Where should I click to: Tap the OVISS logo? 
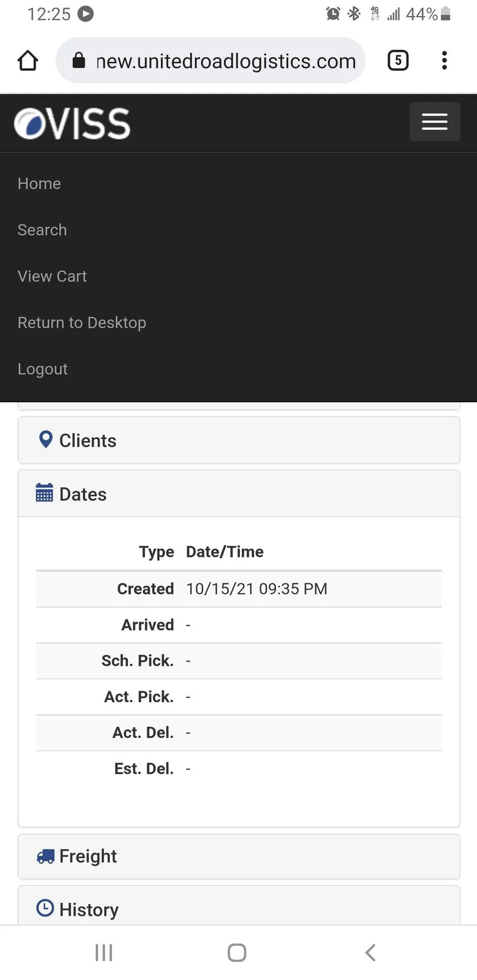[72, 123]
